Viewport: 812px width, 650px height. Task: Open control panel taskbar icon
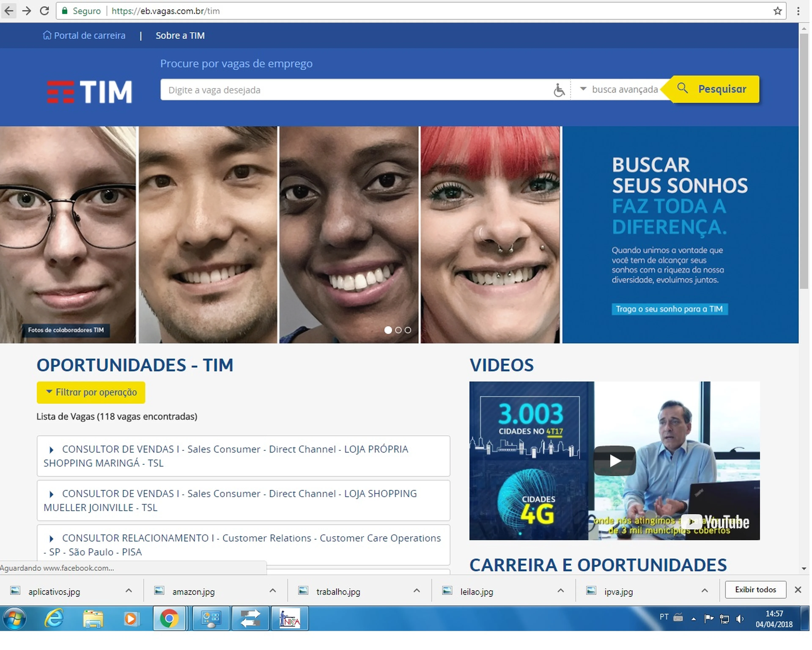(211, 619)
